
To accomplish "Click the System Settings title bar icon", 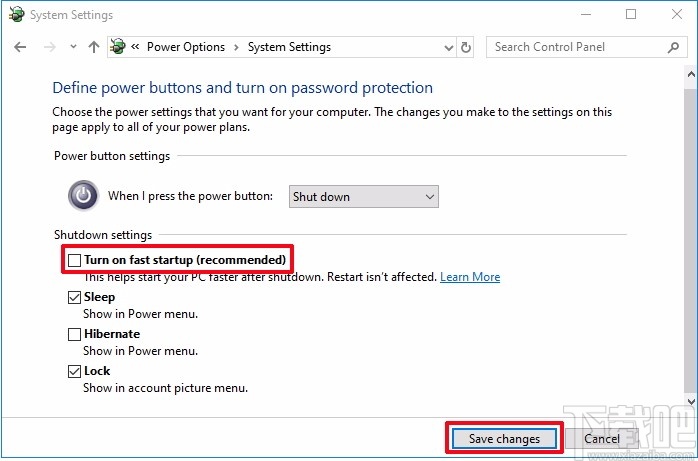I will [x=14, y=15].
